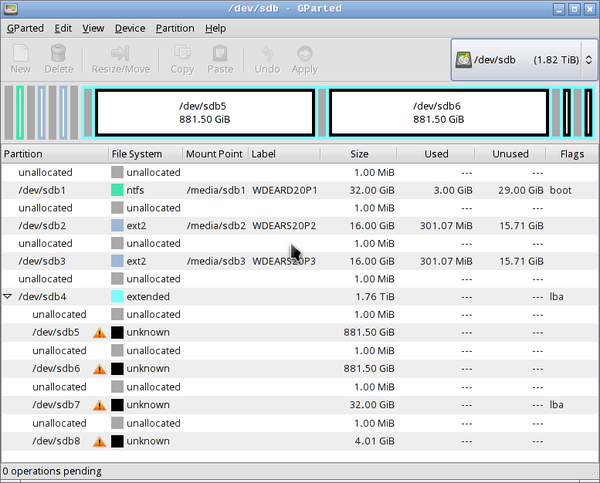Click the '0 operations pending' status bar

(x=52, y=471)
